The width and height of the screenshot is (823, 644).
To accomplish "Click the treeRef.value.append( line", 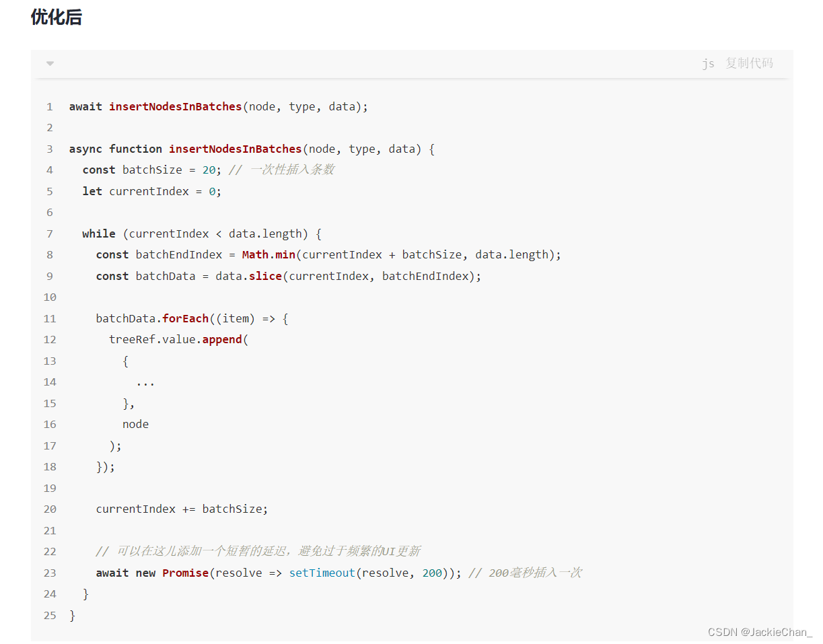I will pyautogui.click(x=178, y=339).
